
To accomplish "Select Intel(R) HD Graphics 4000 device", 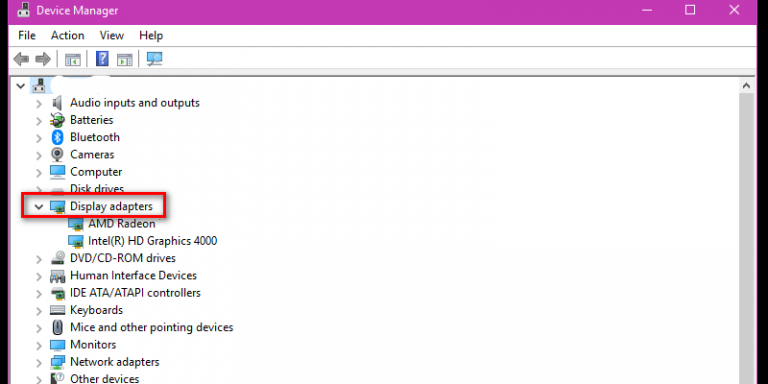I will (152, 241).
